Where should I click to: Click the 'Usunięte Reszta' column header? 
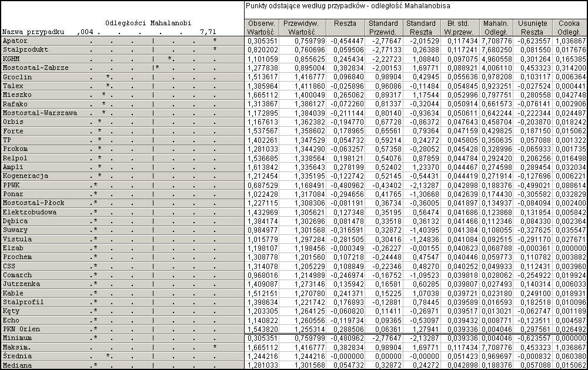(x=532, y=28)
